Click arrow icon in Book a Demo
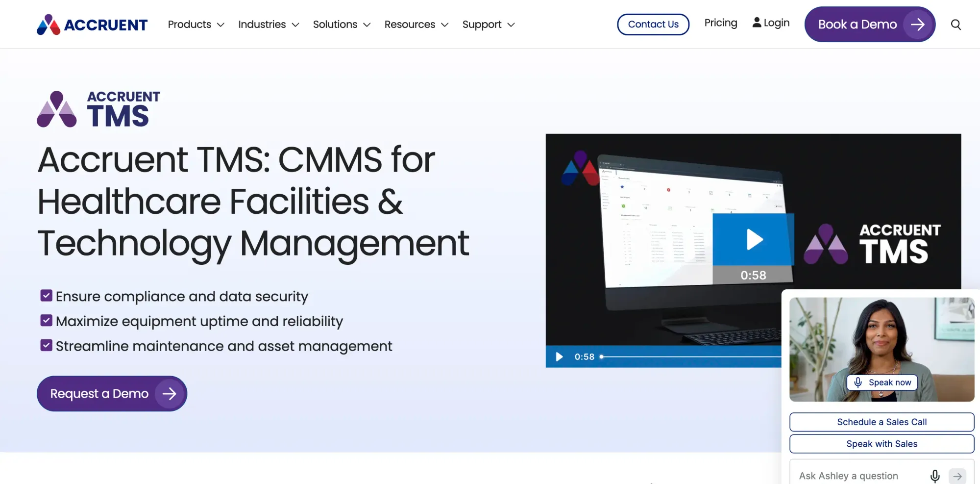This screenshot has width=980, height=484. point(917,25)
